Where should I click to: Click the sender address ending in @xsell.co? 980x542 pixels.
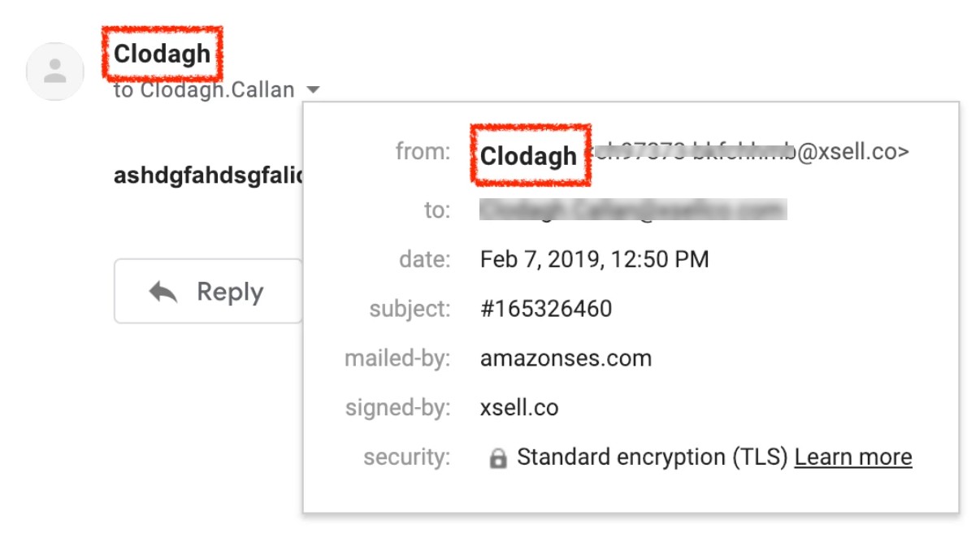pyautogui.click(x=748, y=152)
